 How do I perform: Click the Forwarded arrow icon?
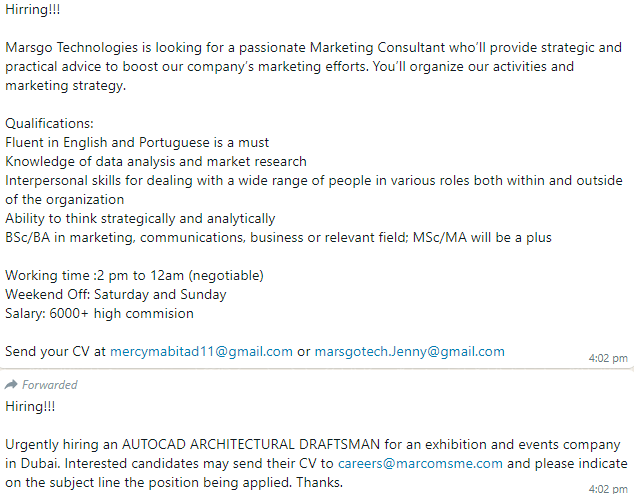click(x=11, y=384)
